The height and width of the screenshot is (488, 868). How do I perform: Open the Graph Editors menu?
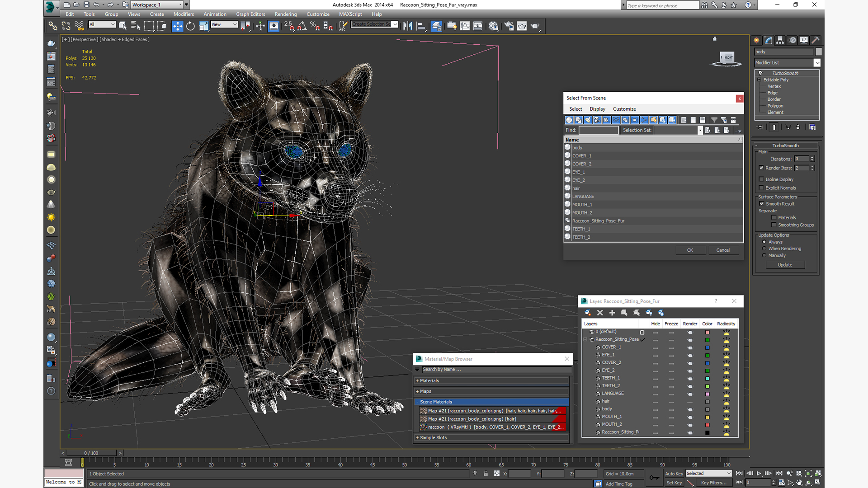(250, 14)
